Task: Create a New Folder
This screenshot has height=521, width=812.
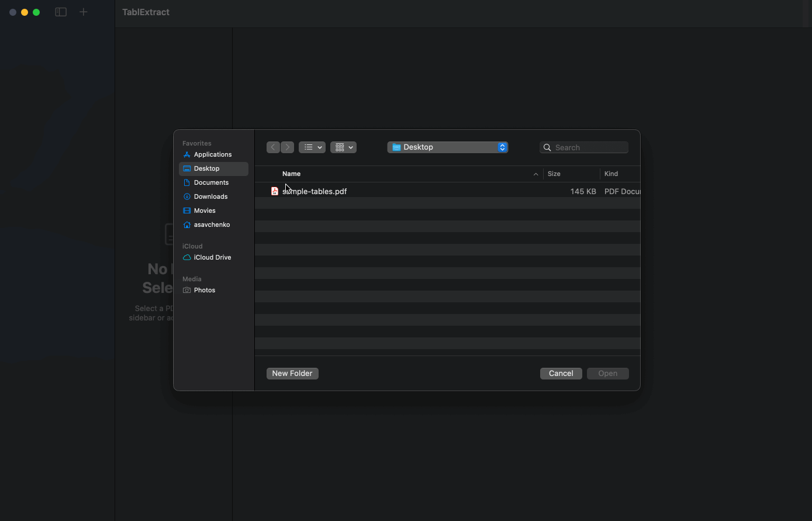Action: [x=292, y=373]
